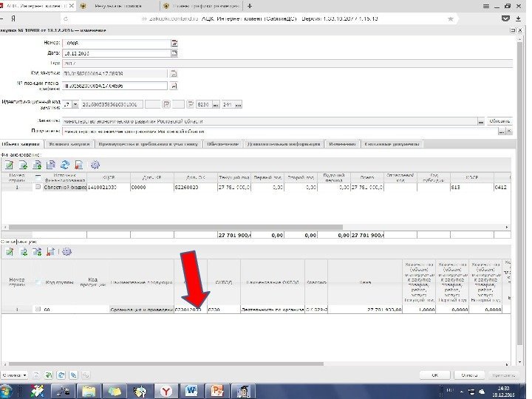
Task: Click the КЦСР cell 1410021030
Action: [109, 187]
